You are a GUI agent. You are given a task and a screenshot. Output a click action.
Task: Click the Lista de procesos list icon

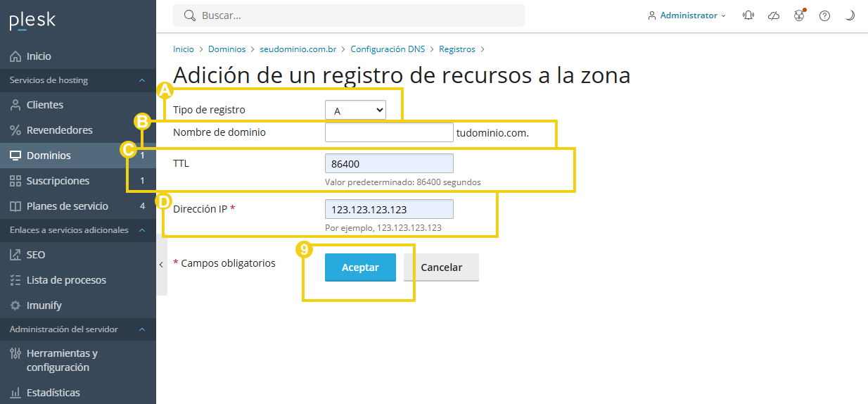(15, 280)
